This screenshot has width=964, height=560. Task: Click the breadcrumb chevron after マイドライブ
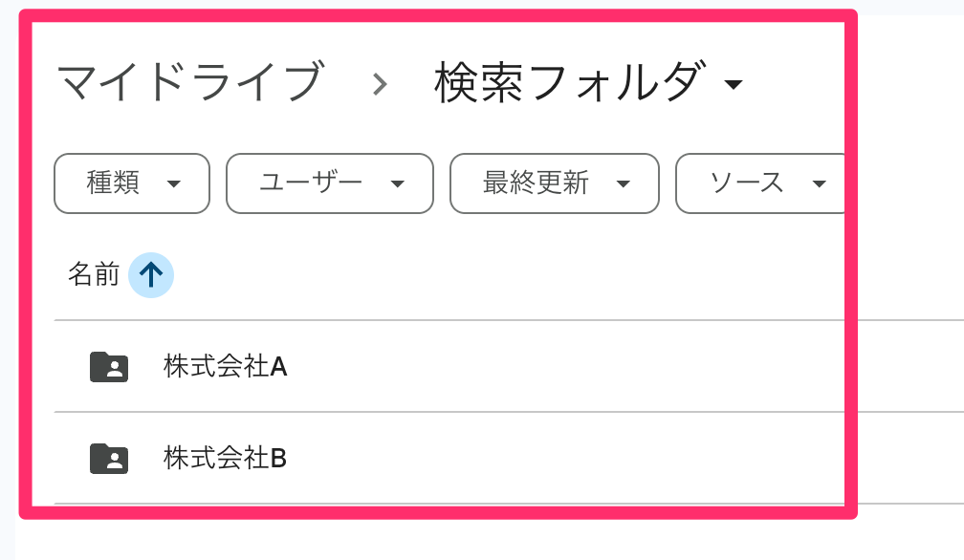(x=380, y=84)
